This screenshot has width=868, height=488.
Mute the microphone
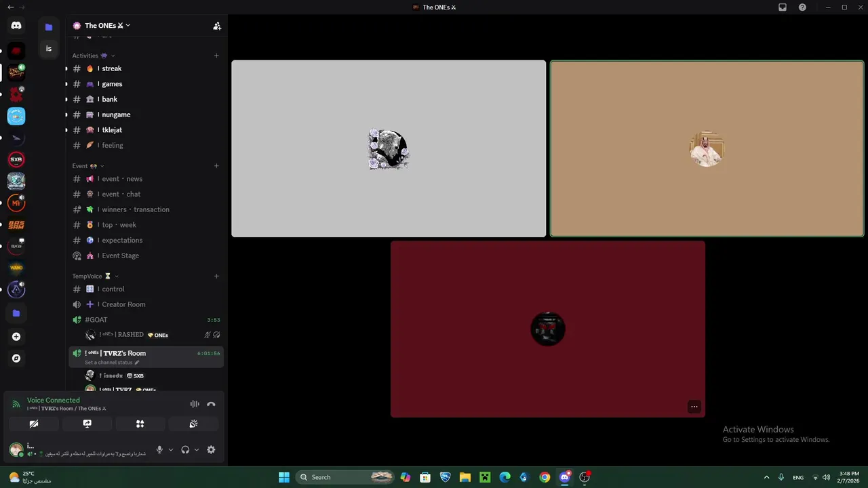(159, 449)
